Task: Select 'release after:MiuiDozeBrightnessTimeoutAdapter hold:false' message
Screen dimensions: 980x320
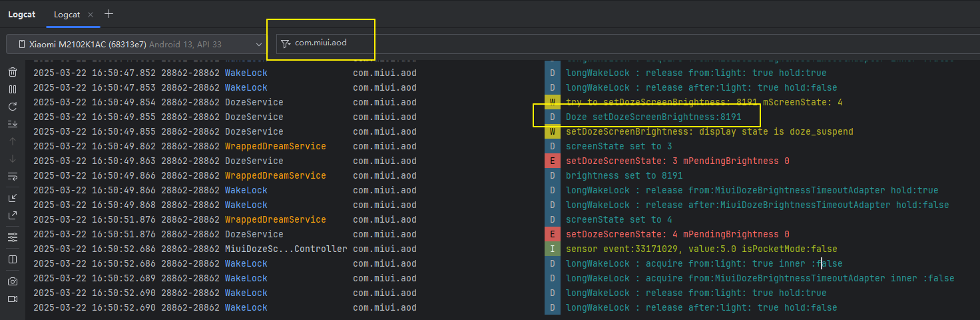Action: point(757,205)
